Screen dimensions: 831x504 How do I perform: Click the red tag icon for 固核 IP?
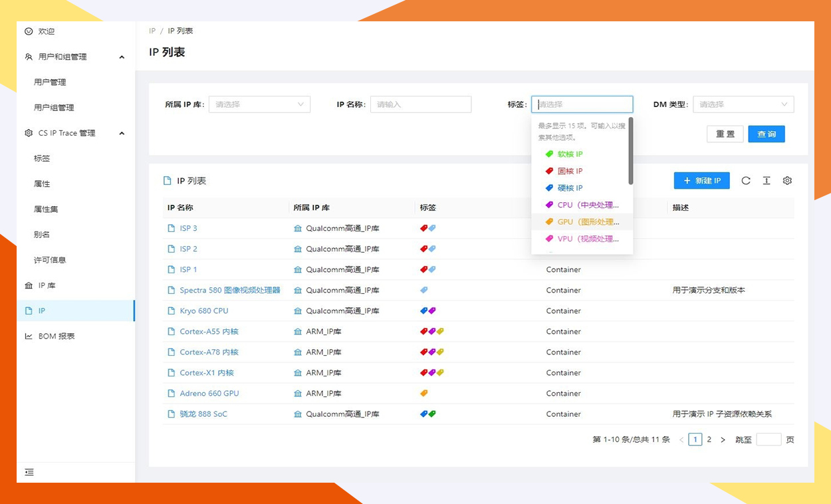pos(549,171)
